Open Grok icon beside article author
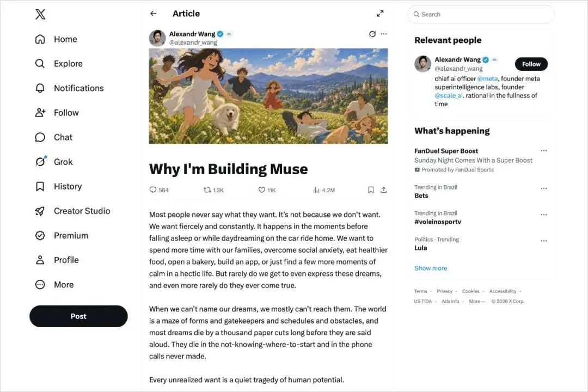The height and width of the screenshot is (392, 588). 372,34
